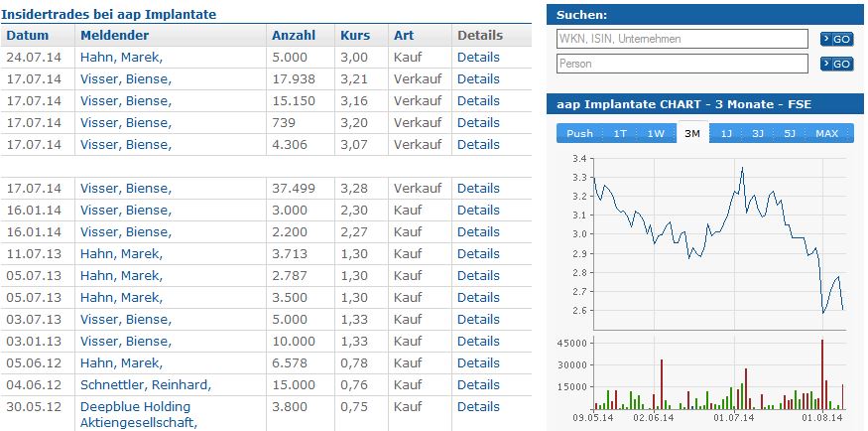Screen dimensions: 868x431
Task: Open Hahn, Marek link dated 11.07.13
Action: (x=121, y=254)
